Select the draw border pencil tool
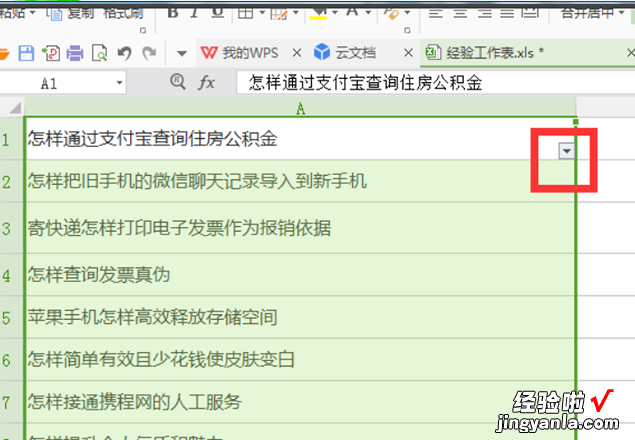 click(x=279, y=14)
